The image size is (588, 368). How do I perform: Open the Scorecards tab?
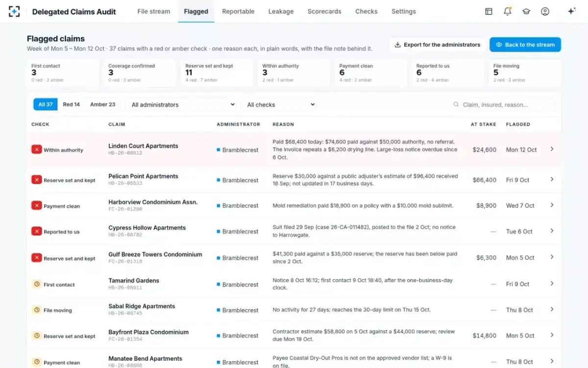tap(324, 11)
